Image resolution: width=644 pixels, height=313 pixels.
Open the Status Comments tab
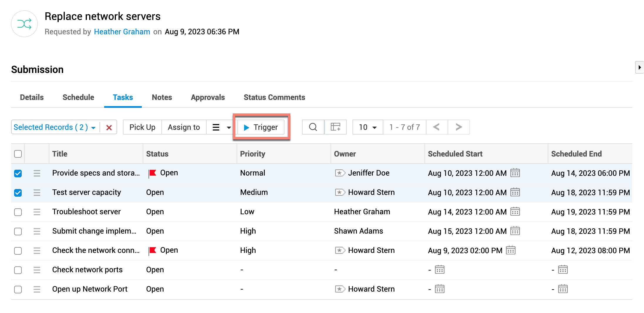click(x=274, y=97)
